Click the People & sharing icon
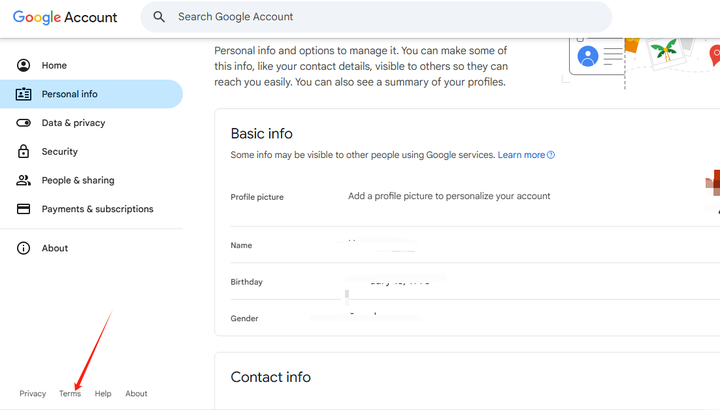The image size is (720, 410). point(23,180)
